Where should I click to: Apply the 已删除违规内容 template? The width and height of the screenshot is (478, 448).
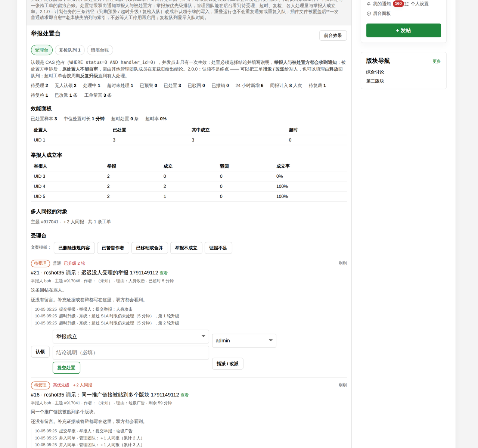click(x=74, y=248)
